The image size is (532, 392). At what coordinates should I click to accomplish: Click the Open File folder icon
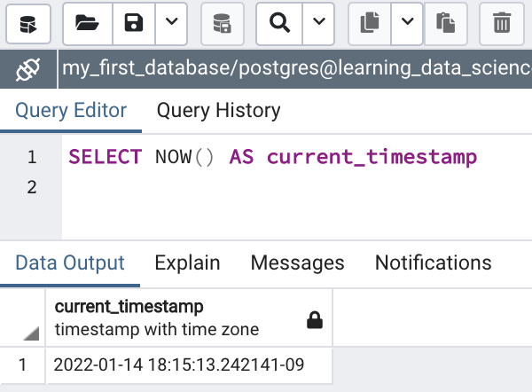(86, 22)
